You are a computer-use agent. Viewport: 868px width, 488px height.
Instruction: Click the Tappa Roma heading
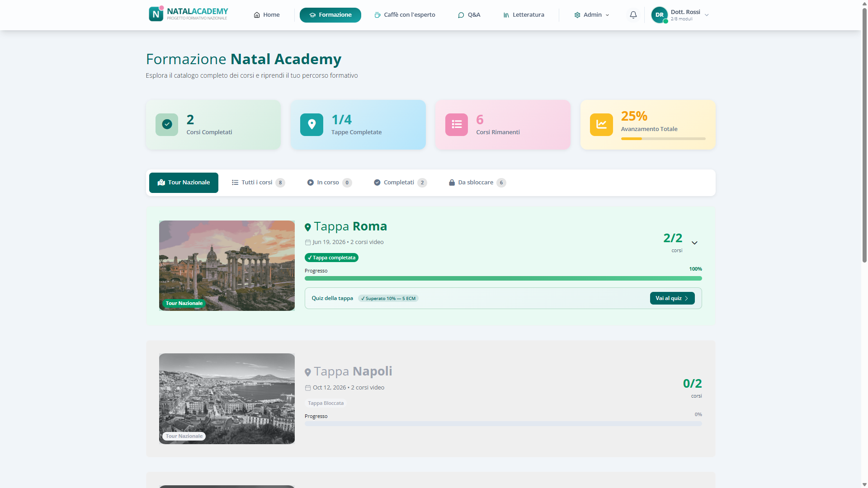pos(350,226)
